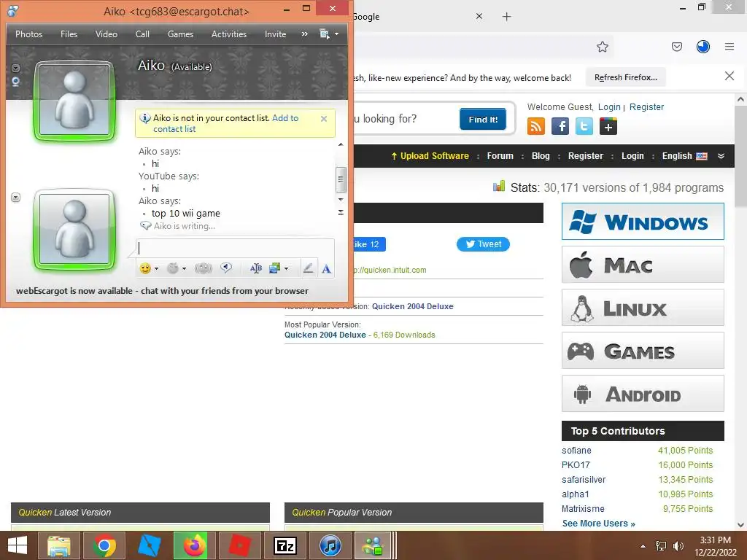The width and height of the screenshot is (747, 560).
Task: Click the message input field
Action: (236, 248)
